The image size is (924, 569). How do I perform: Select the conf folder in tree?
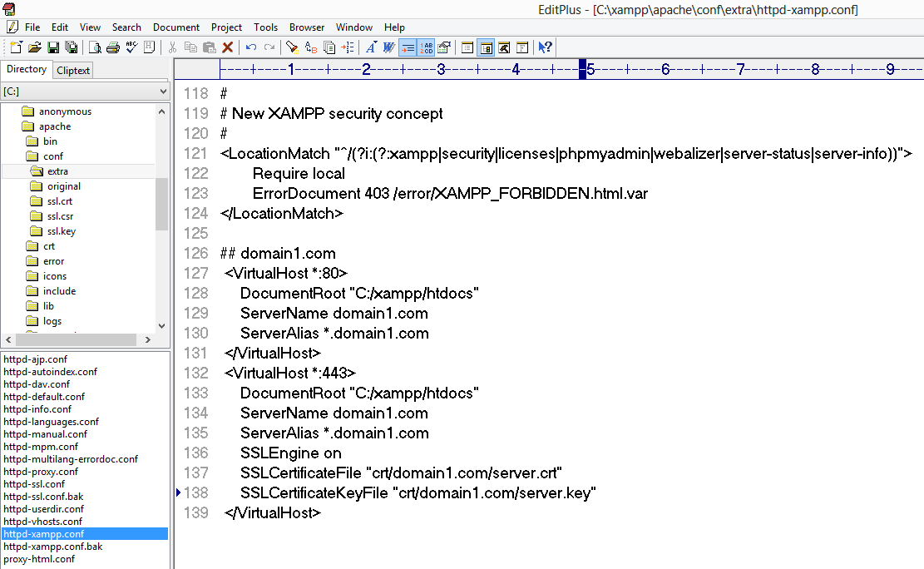(x=53, y=156)
